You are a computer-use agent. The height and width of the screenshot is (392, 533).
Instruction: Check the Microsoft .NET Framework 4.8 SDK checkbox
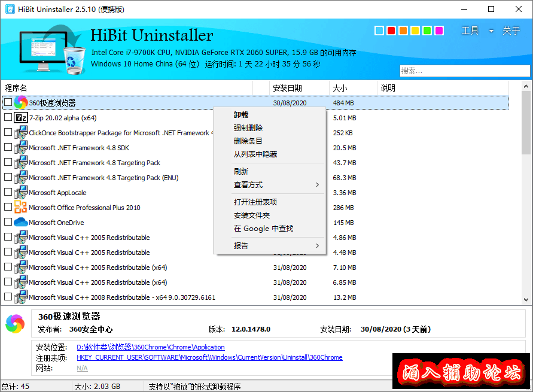pos(8,147)
